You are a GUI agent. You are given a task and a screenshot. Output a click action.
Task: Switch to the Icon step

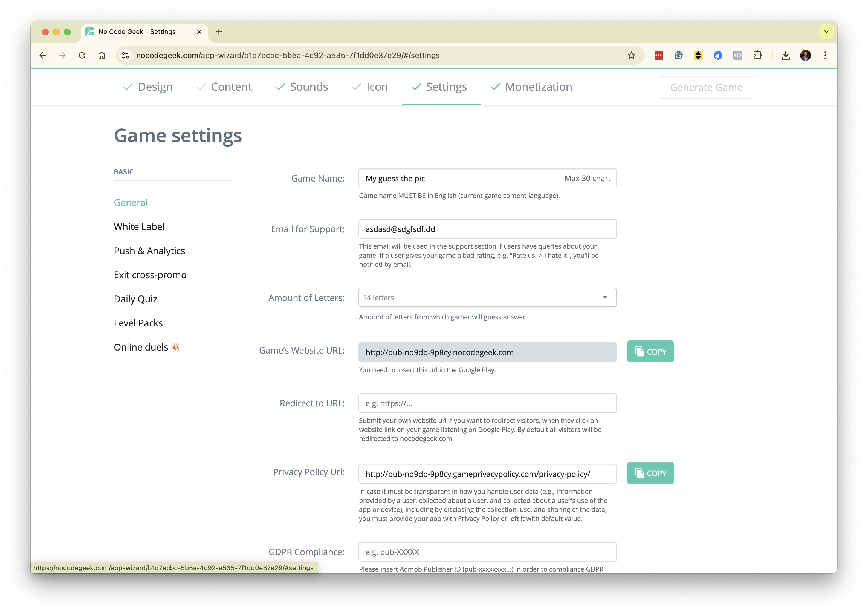(370, 87)
